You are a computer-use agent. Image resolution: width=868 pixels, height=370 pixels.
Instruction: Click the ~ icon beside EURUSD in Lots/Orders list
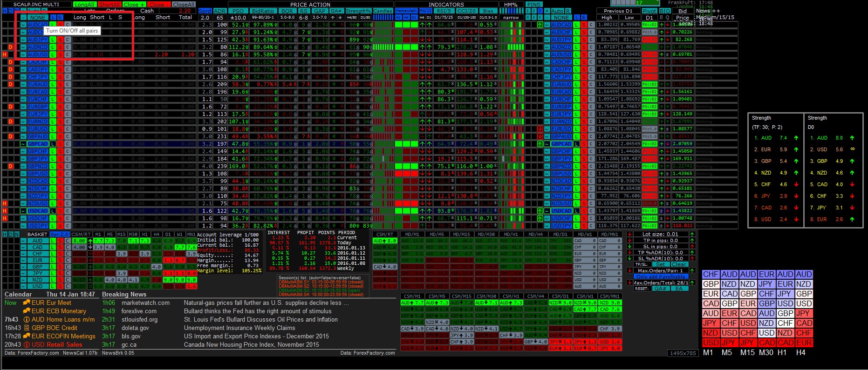[23, 129]
